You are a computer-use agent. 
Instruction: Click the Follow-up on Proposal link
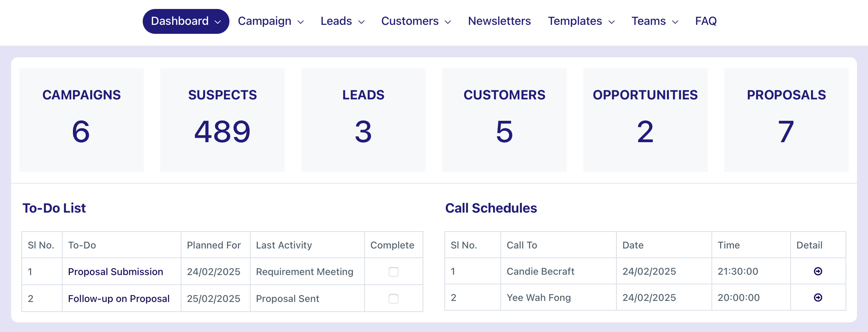119,299
